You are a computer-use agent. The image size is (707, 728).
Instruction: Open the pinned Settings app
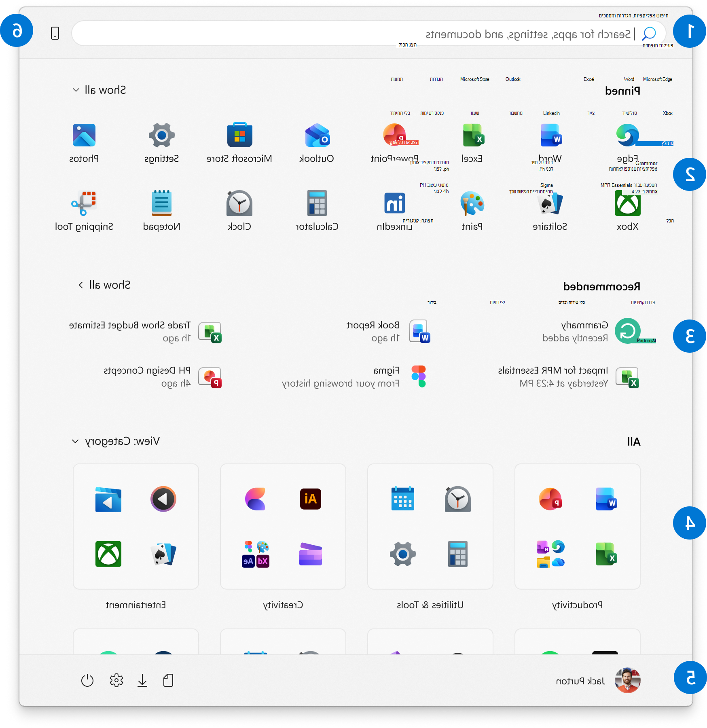[162, 143]
